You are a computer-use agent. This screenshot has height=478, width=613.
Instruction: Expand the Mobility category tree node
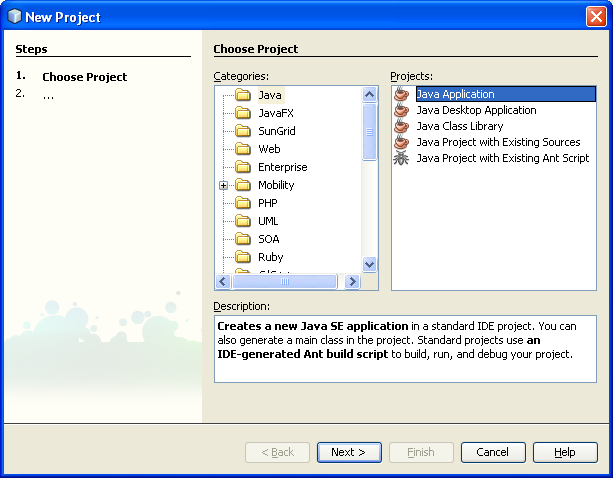(224, 185)
